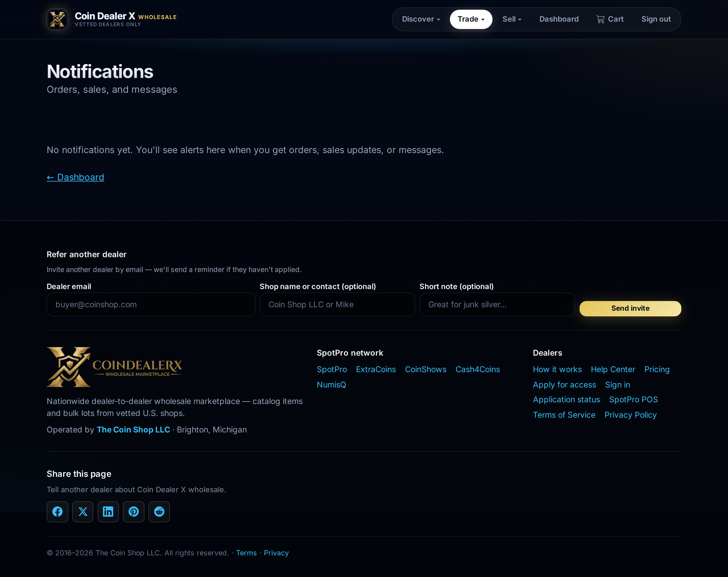Expand the Sell dropdown menu
This screenshot has width=728, height=577.
pos(512,19)
